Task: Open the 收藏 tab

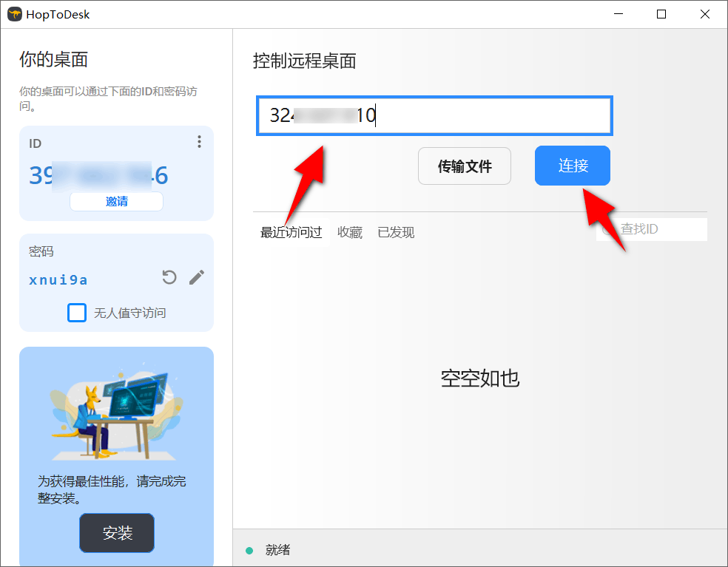Action: (350, 233)
